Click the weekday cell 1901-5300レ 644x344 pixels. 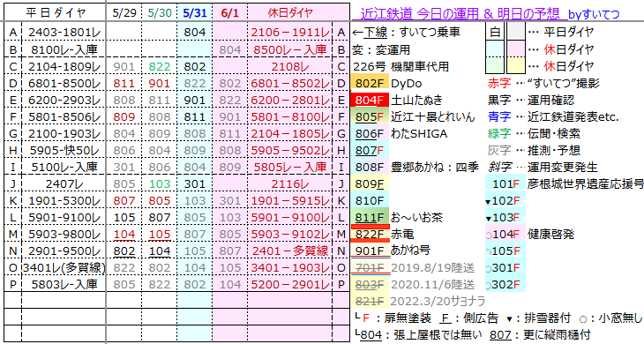tap(64, 201)
